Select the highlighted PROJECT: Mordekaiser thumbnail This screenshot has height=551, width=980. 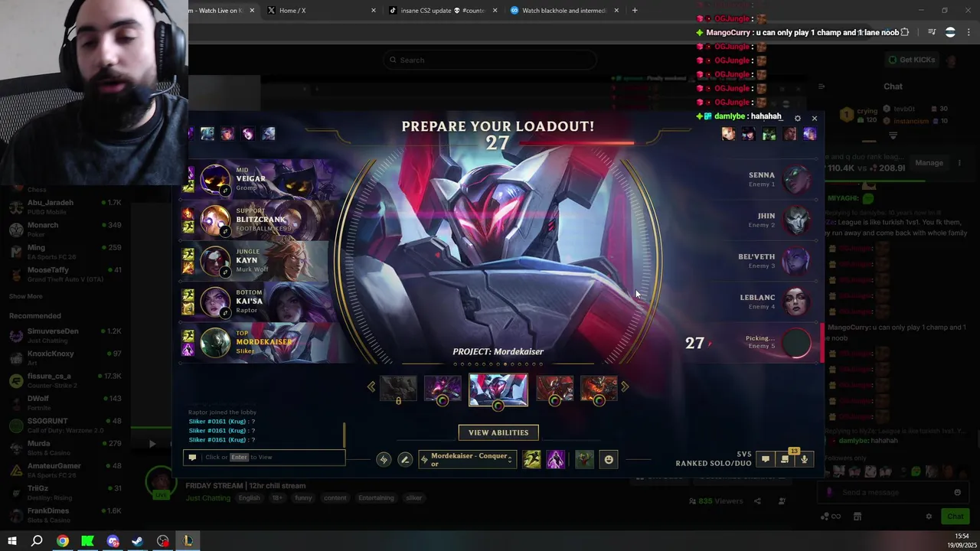point(498,390)
